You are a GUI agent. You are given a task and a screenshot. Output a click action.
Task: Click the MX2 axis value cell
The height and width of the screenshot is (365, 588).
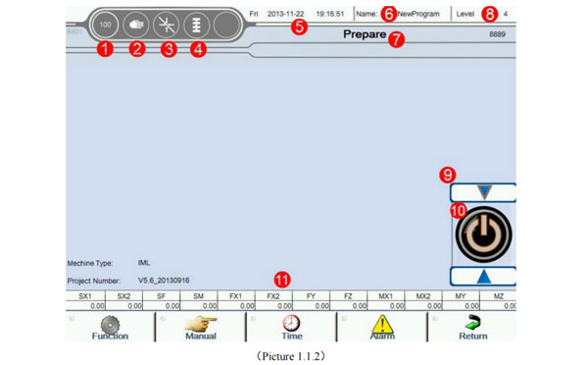pos(423,306)
